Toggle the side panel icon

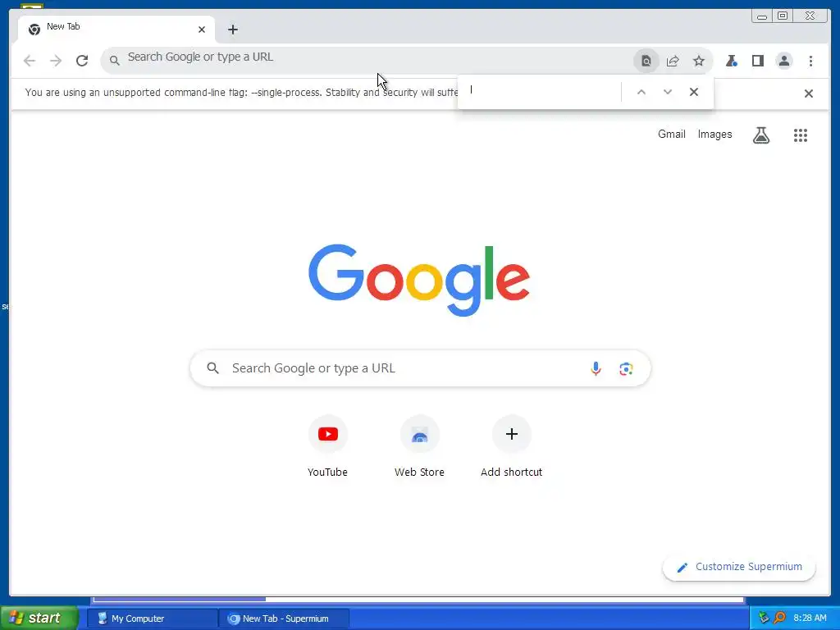coord(757,61)
